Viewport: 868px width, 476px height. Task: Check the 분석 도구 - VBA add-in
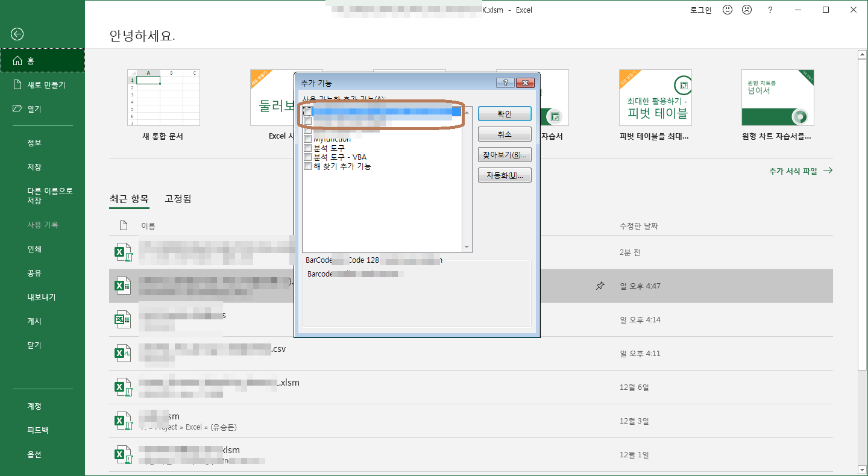click(x=308, y=157)
